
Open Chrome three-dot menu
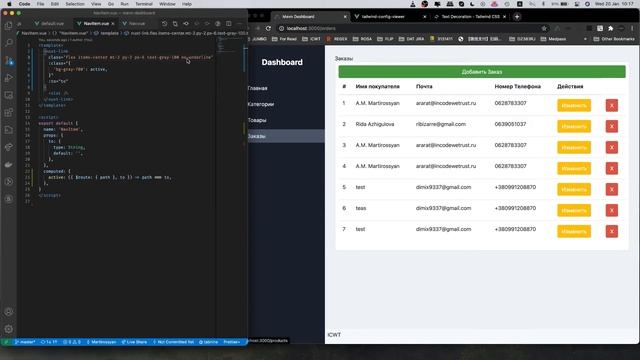coord(632,29)
